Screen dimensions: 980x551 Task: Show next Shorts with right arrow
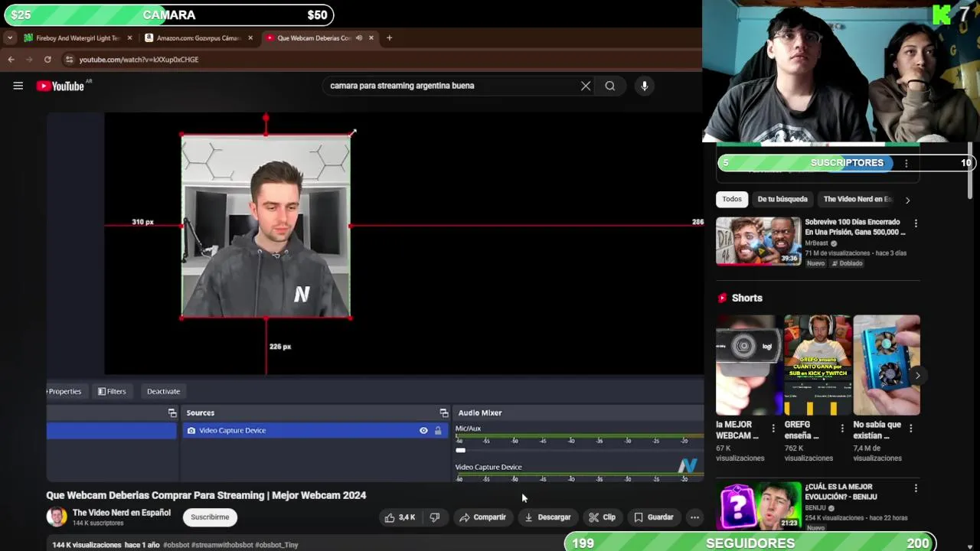click(x=917, y=376)
